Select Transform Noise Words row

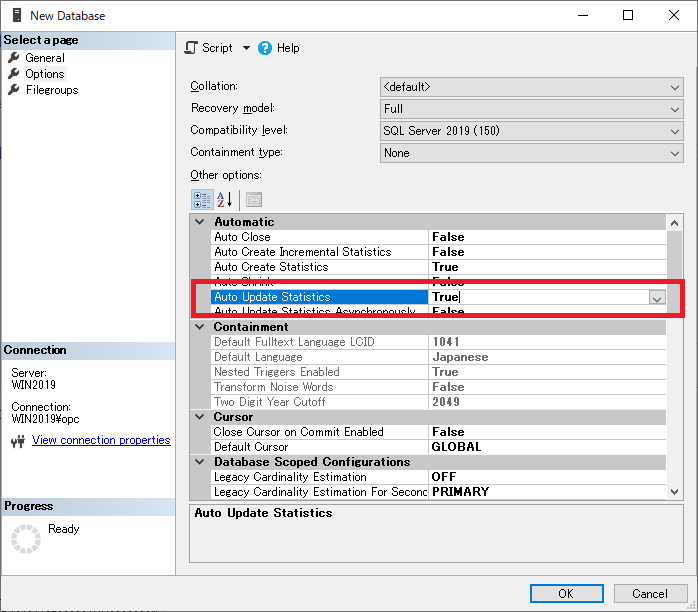coord(438,387)
